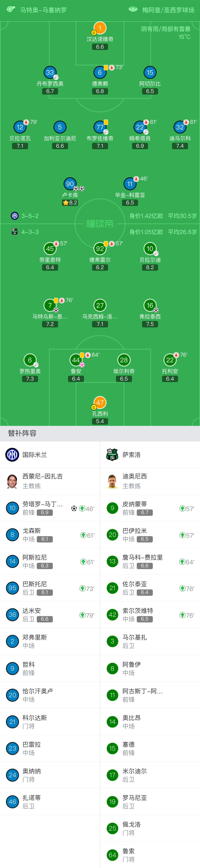Select goalkeeper number 1 汉达诺维奇
The height and width of the screenshot is (868, 200).
point(100,28)
